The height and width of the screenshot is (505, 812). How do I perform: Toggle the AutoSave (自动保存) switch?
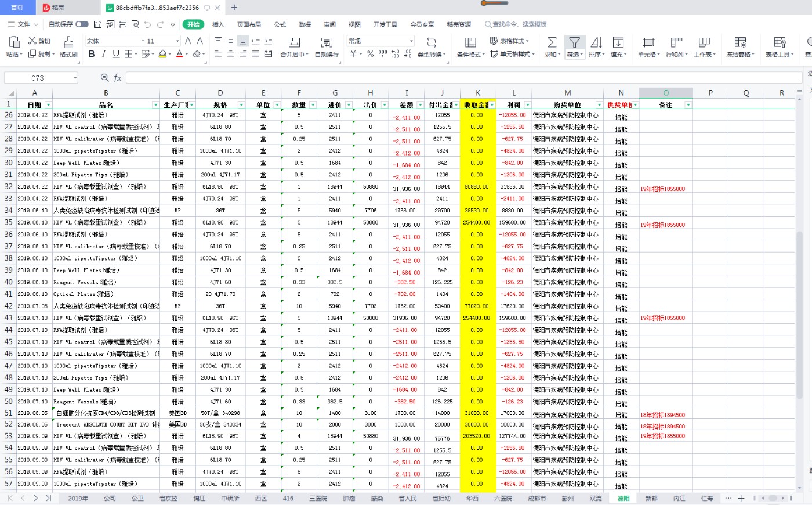[x=82, y=24]
